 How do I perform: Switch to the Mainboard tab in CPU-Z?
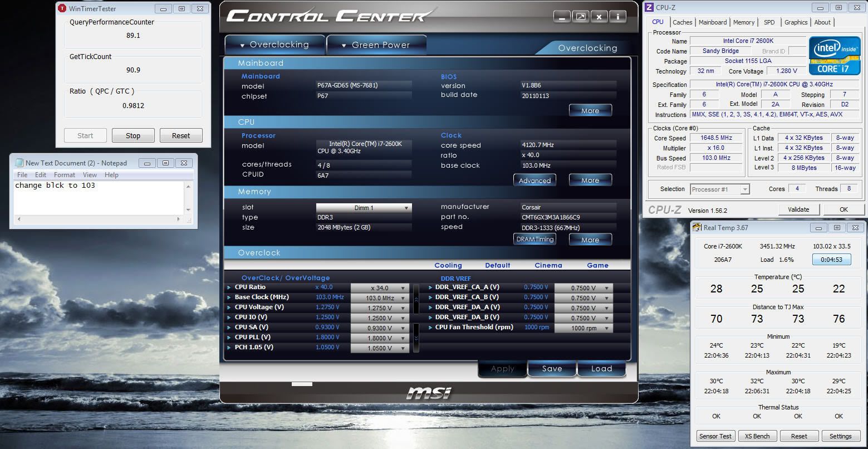[713, 22]
